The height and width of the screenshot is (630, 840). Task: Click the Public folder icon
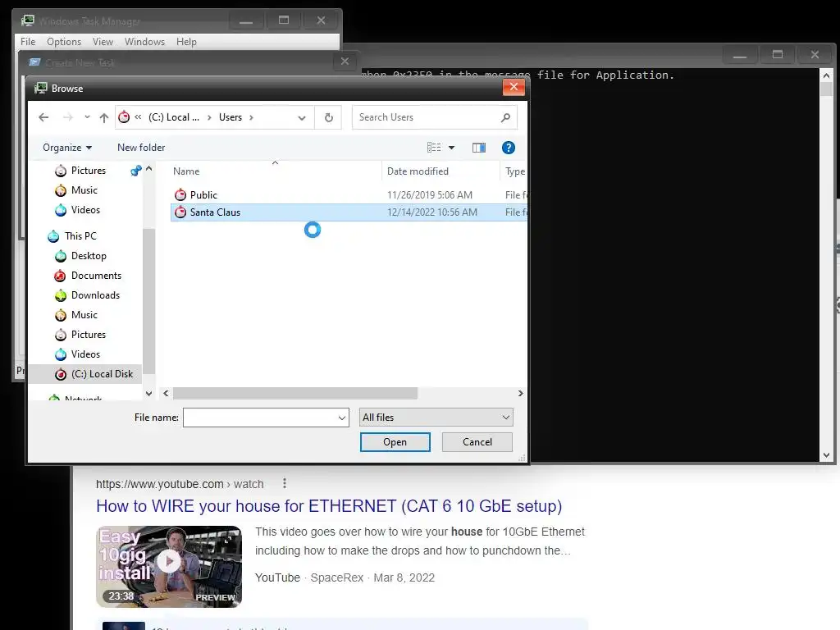tap(180, 195)
